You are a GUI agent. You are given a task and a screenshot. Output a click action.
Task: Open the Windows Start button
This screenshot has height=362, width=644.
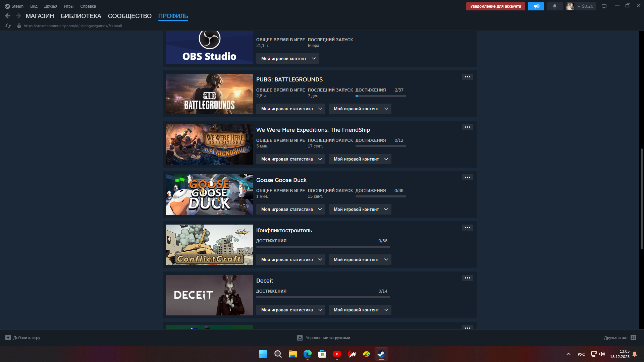263,354
